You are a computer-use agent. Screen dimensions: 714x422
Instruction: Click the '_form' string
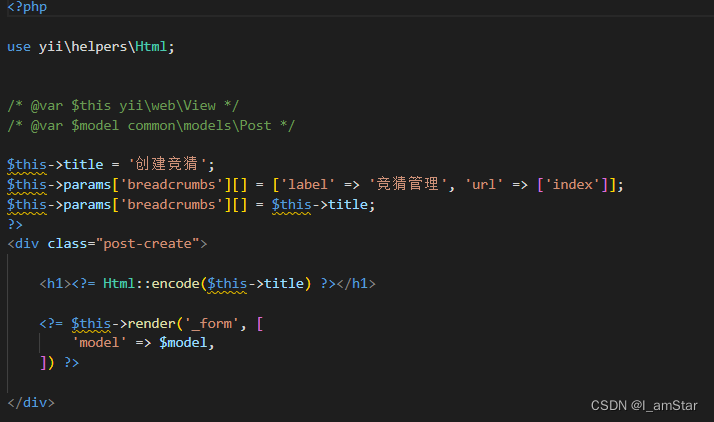(211, 324)
